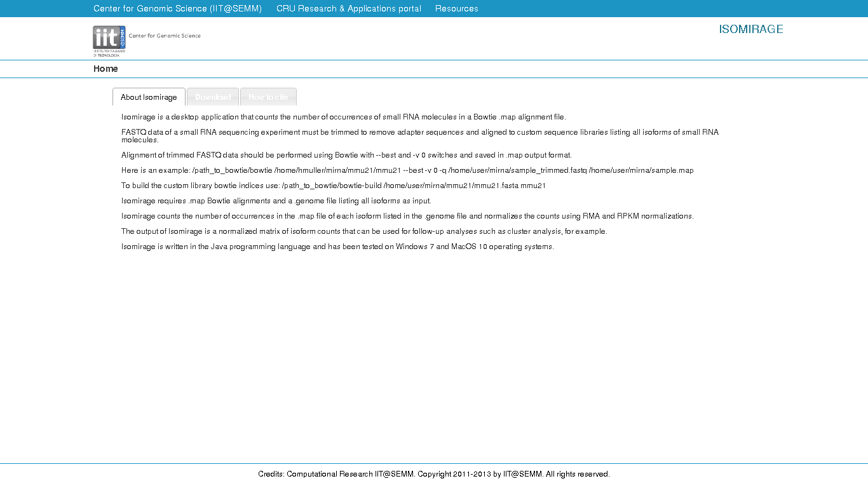Click the gray Center for Genomic Science logo text
Image resolution: width=868 pixels, height=488 pixels.
pyautogui.click(x=165, y=36)
